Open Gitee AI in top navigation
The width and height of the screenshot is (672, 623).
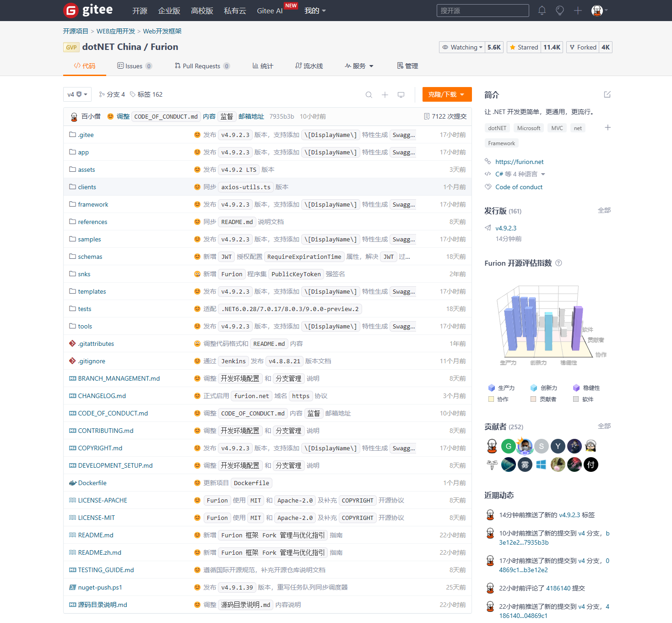click(x=270, y=11)
